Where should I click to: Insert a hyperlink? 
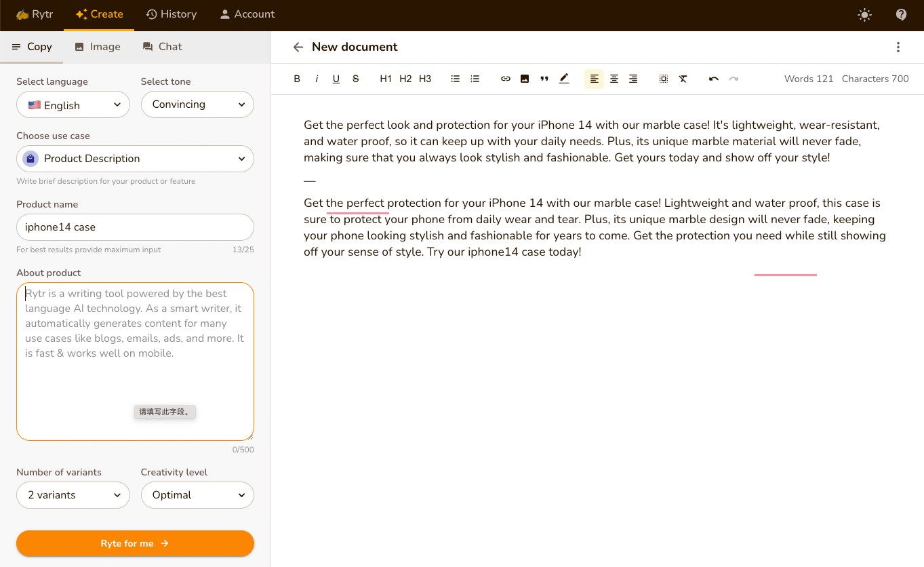tap(506, 79)
